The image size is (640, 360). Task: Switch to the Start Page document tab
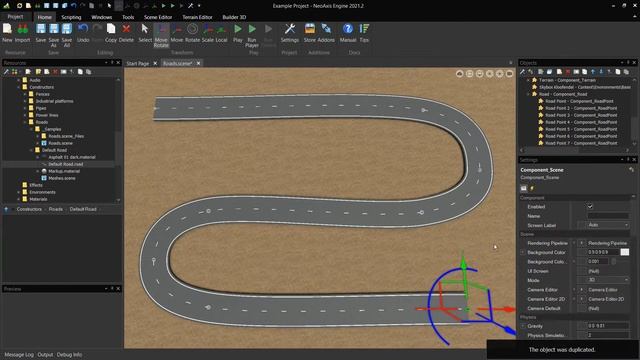coord(138,63)
